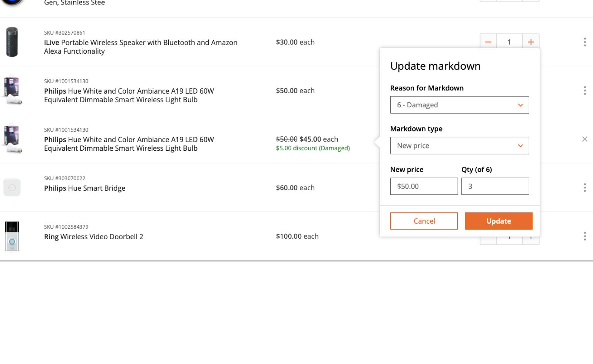Open the undiscounted Philips Hue bulb title

click(129, 95)
